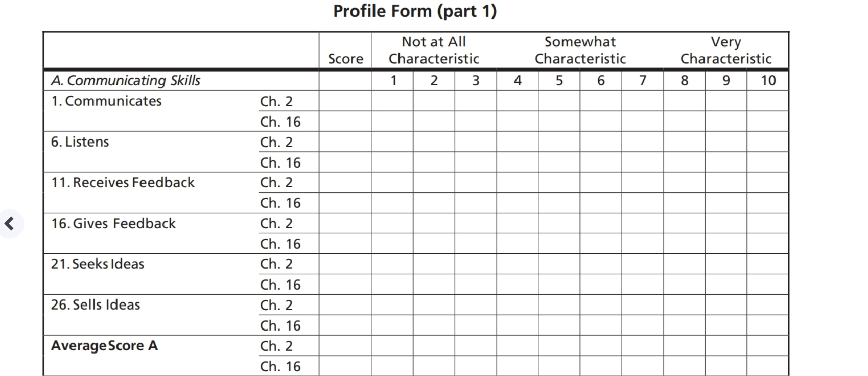Select rating number 5 in scale row

click(x=559, y=81)
